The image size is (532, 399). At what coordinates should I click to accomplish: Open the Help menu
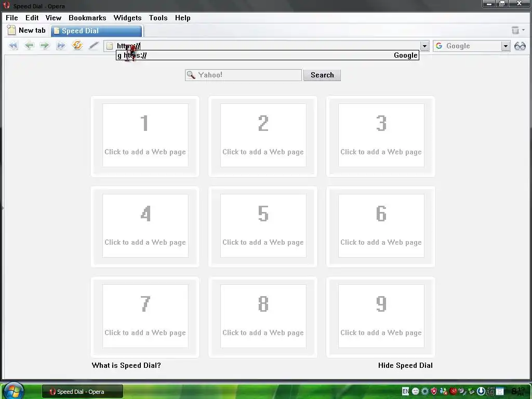tap(182, 18)
